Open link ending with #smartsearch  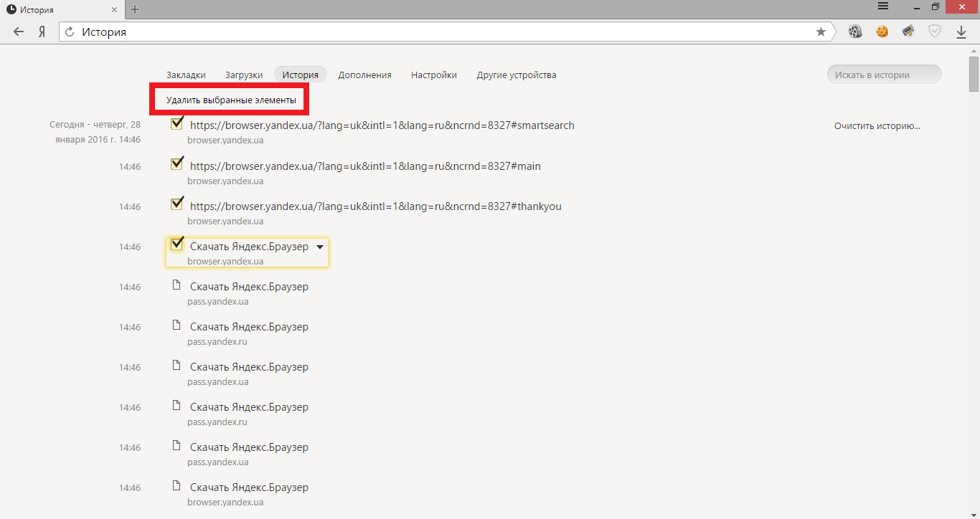point(382,125)
